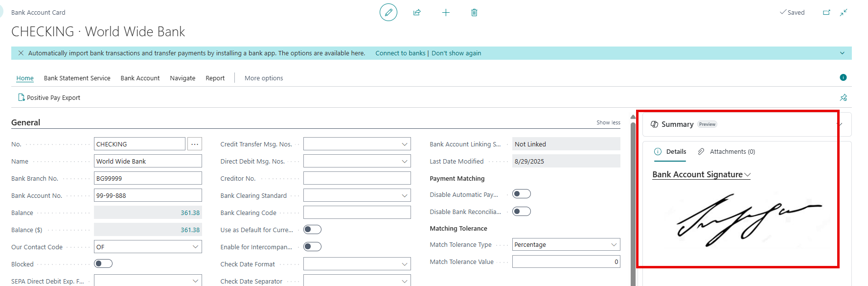
Task: Click the Match Tolerance Value field
Action: (566, 262)
